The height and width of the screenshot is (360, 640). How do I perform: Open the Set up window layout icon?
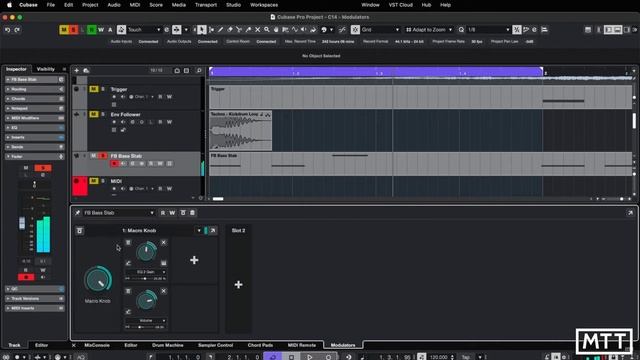point(588,30)
